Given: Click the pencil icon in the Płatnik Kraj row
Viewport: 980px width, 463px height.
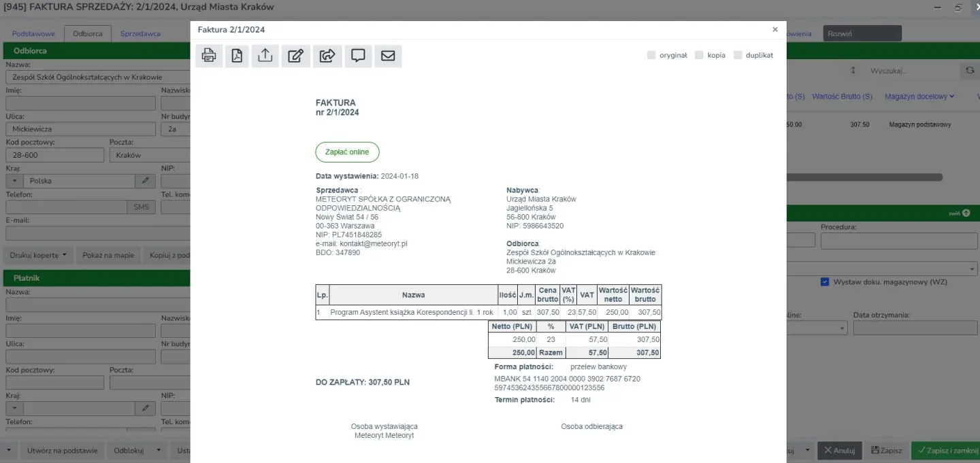Looking at the screenshot, I should (x=145, y=409).
